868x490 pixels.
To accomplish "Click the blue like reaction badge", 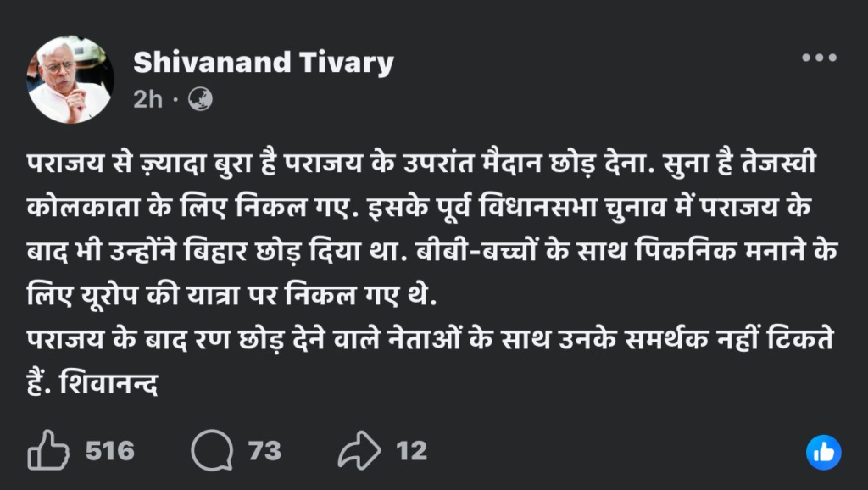I will (x=822, y=452).
